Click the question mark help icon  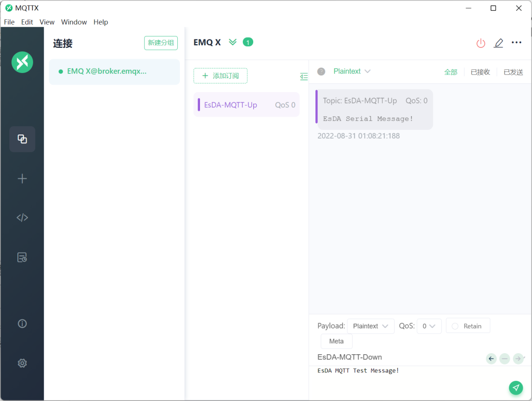[321, 71]
